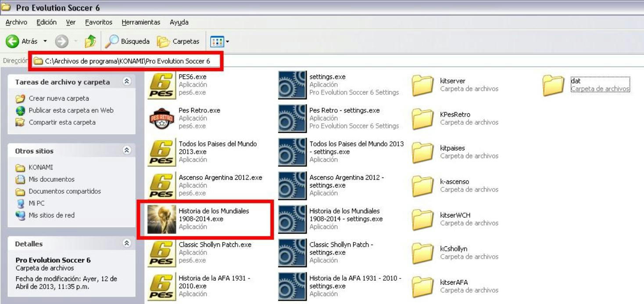Collapse the Detalles panel

[127, 243]
